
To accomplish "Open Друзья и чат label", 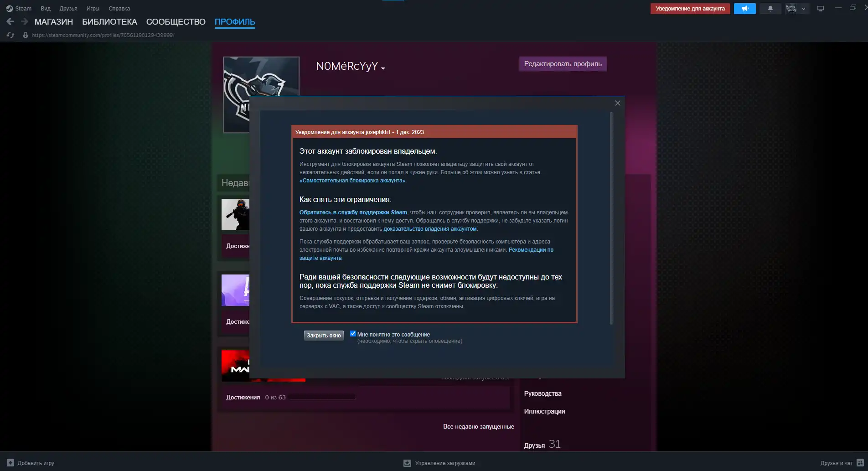I will tap(837, 463).
